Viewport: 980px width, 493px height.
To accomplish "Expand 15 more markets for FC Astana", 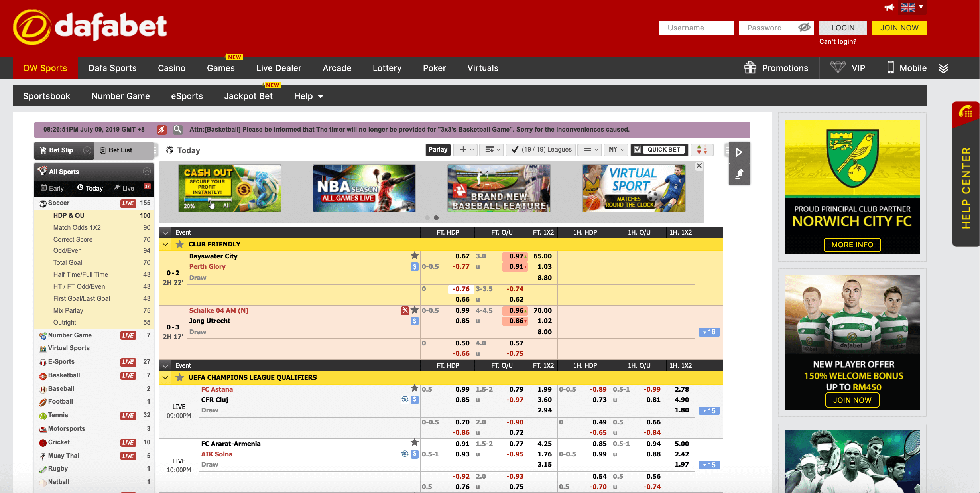I will (x=709, y=410).
